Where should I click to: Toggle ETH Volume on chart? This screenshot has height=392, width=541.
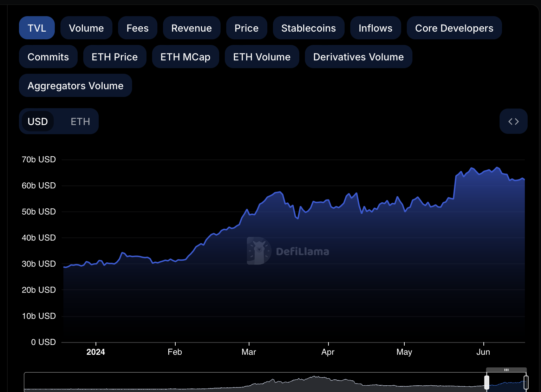click(262, 57)
